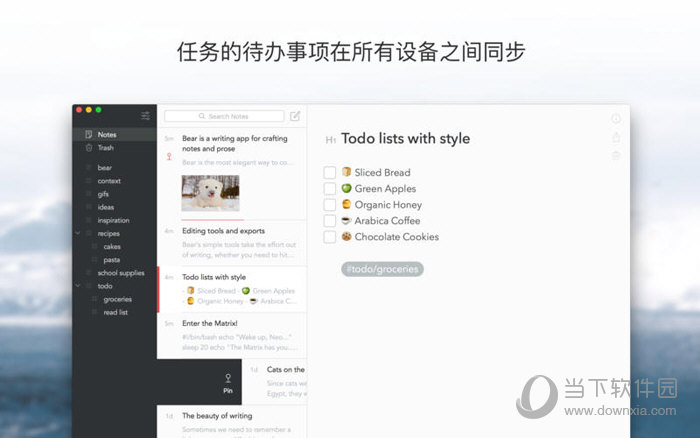Viewport: 700px width, 438px height.
Task: Click the Notes icon in sidebar
Action: click(88, 134)
